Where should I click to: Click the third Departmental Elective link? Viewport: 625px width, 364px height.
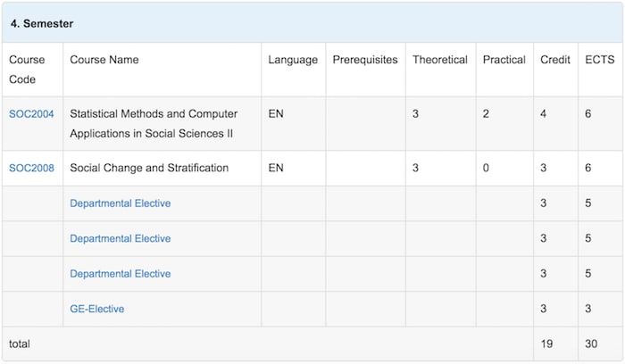[x=120, y=274]
